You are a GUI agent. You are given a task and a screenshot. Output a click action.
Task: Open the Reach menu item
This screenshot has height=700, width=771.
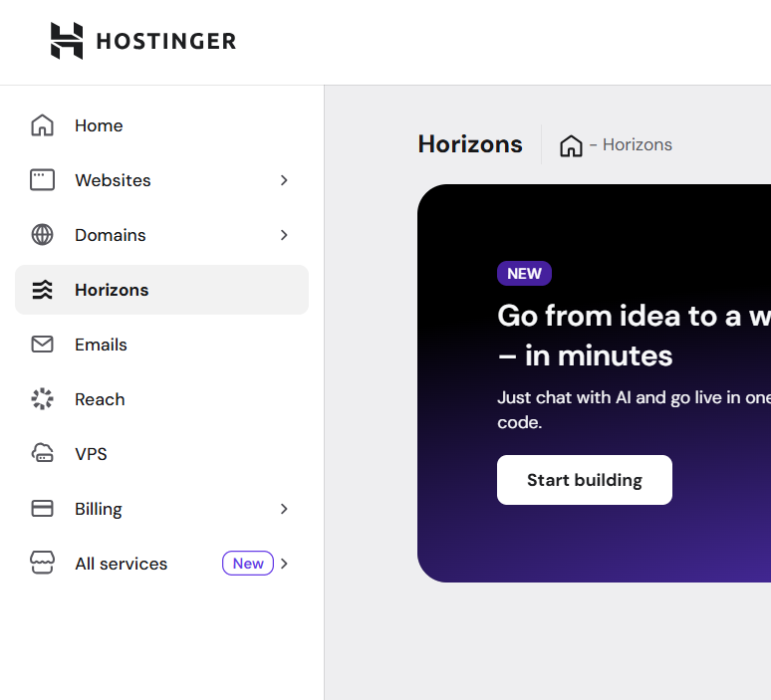pyautogui.click(x=161, y=399)
